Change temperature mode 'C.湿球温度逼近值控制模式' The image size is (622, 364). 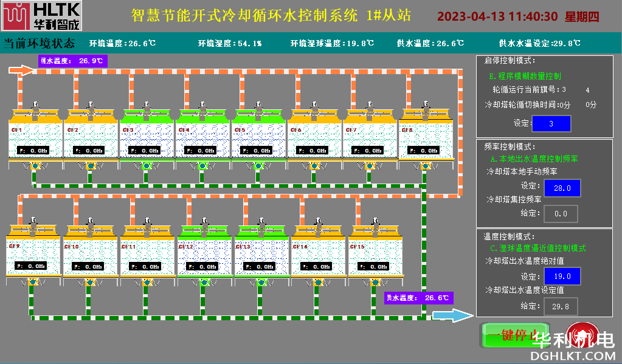537,249
